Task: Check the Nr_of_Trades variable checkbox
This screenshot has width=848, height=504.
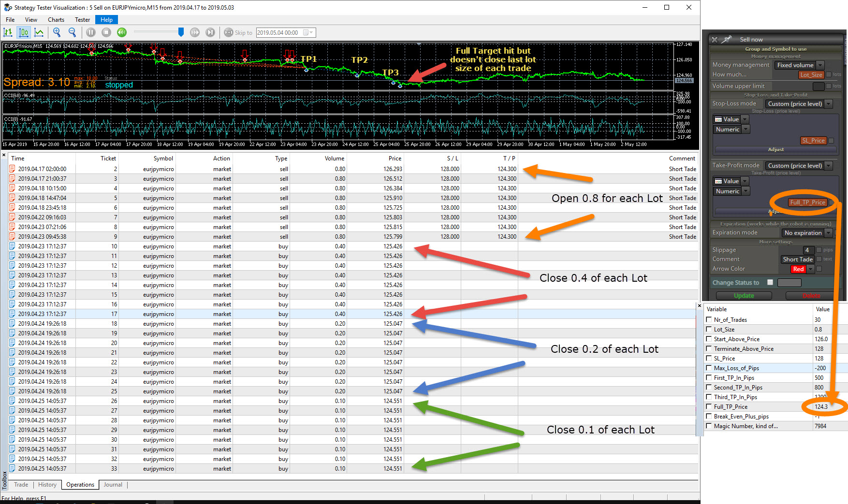Action: 709,319
